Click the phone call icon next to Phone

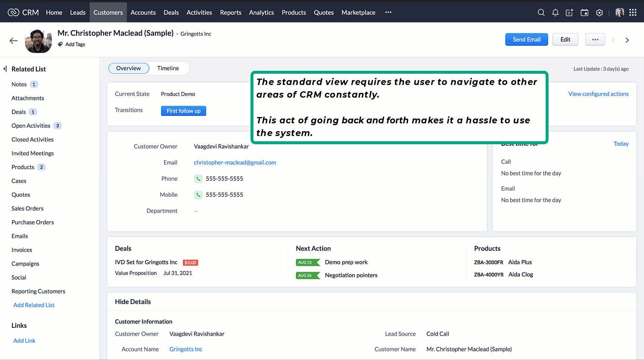pyautogui.click(x=198, y=179)
